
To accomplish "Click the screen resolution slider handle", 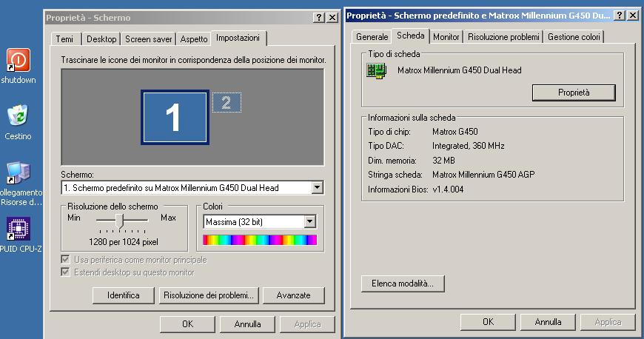I will coord(119,221).
